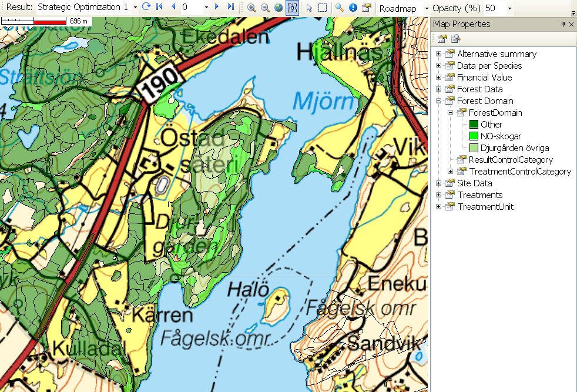This screenshot has height=392, width=577.
Task: Select the zoom out tool
Action: pos(265,8)
